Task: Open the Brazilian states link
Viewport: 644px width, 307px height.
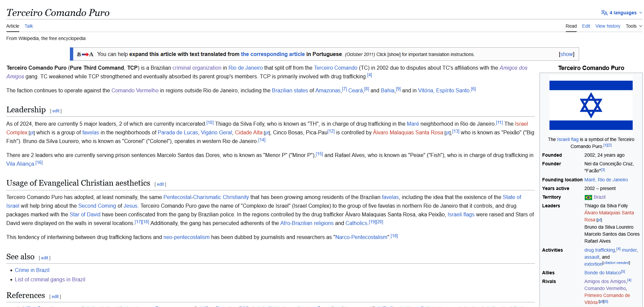Action: [x=290, y=91]
